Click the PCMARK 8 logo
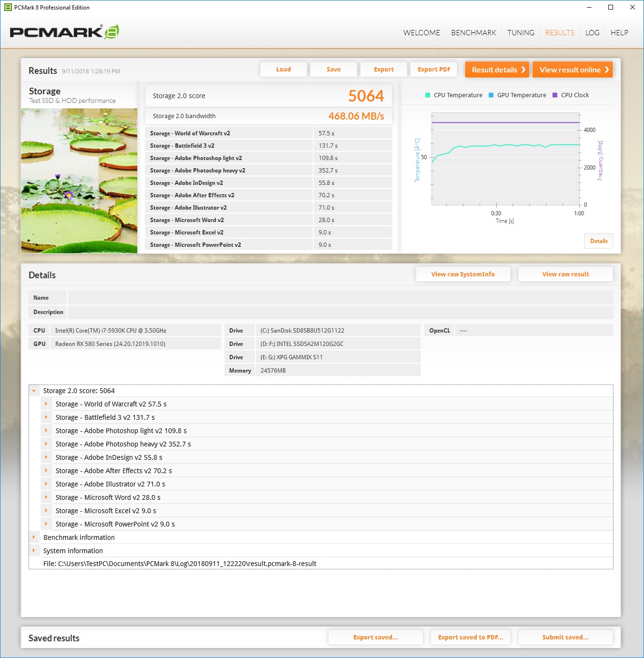The width and height of the screenshot is (644, 658). tap(64, 32)
